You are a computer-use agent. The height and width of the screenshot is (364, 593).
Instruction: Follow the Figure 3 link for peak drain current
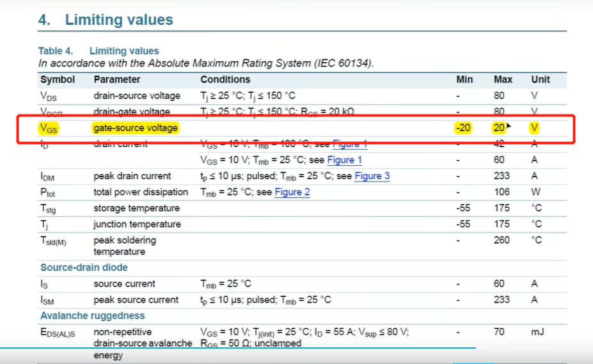coord(372,176)
